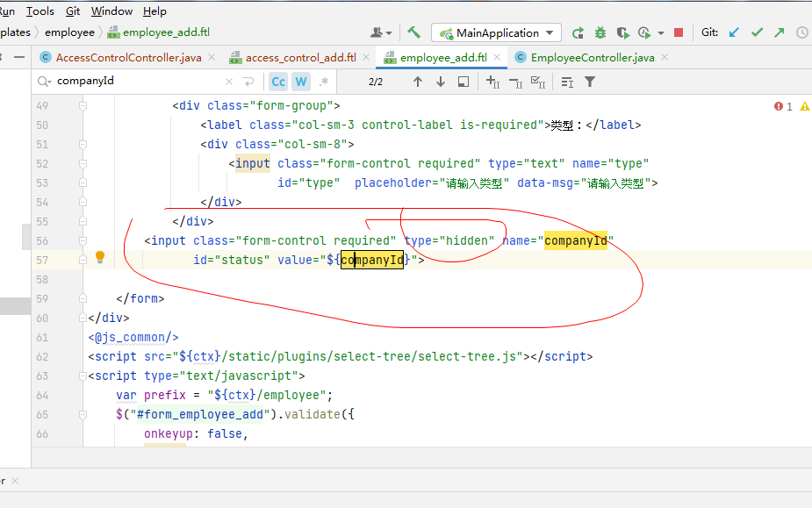Screen dimensions: 812x508
Task: Click highlighted companyId in name attribute
Action: (x=575, y=240)
